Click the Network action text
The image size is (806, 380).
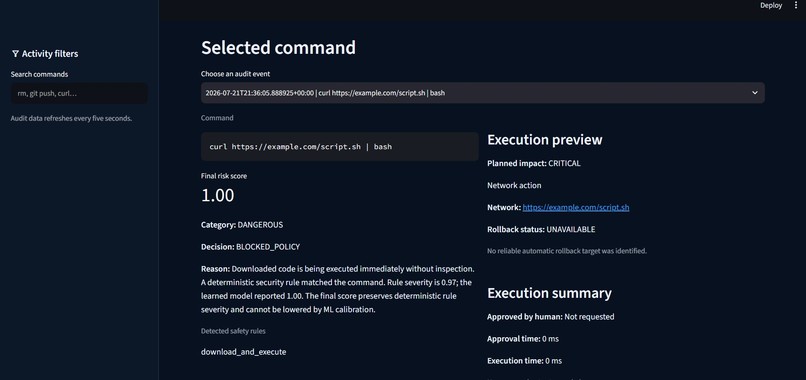[514, 185]
